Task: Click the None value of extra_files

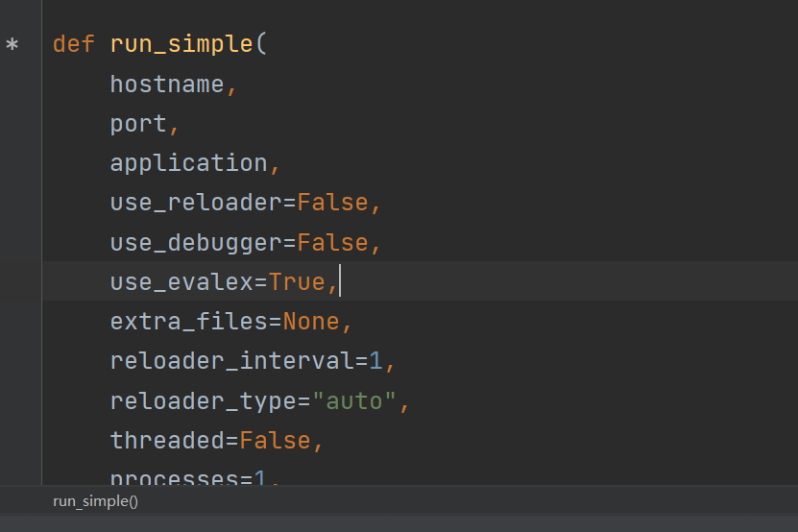Action: point(311,322)
